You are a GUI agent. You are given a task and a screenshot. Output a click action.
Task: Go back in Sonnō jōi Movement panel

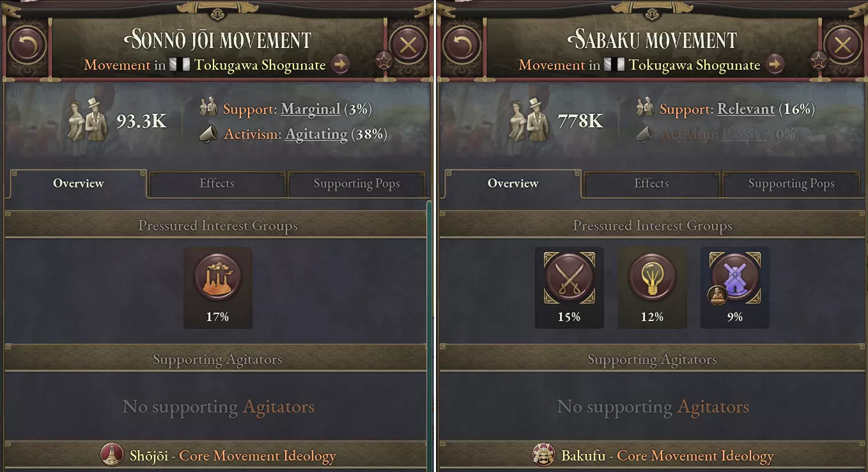click(x=27, y=45)
